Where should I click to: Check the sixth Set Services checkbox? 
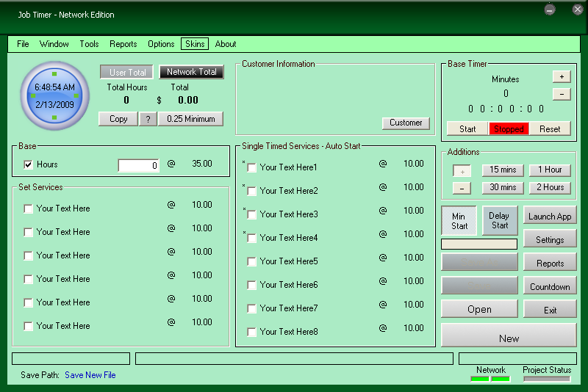pos(28,326)
